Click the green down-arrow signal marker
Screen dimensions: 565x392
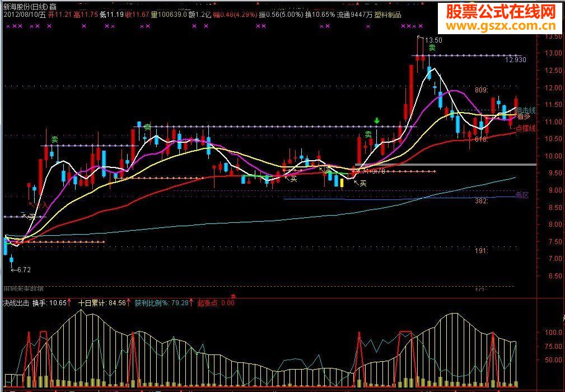(377, 121)
